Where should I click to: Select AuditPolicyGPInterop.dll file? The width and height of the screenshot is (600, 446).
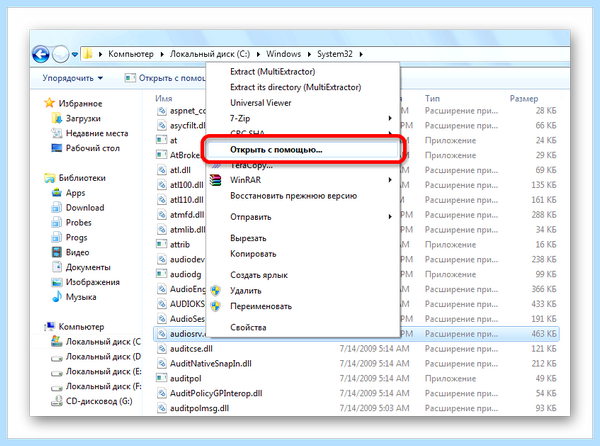point(216,394)
